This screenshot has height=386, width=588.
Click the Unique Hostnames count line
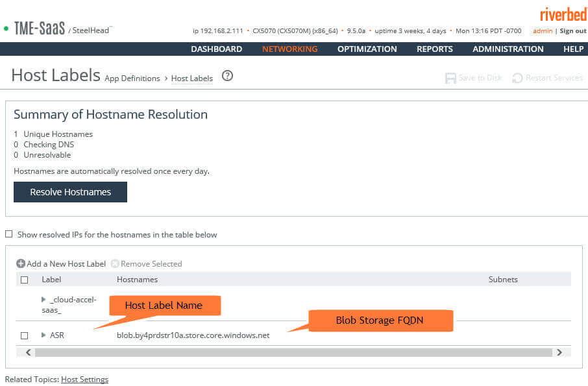[53, 134]
